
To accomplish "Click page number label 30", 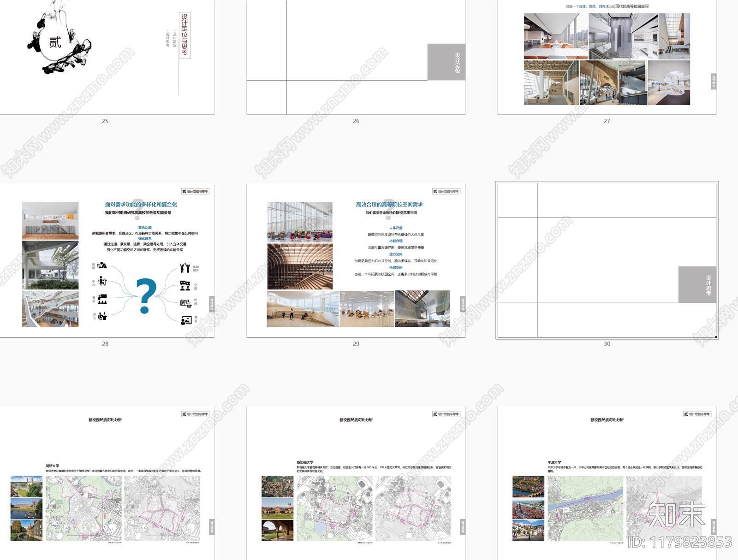I will (607, 344).
